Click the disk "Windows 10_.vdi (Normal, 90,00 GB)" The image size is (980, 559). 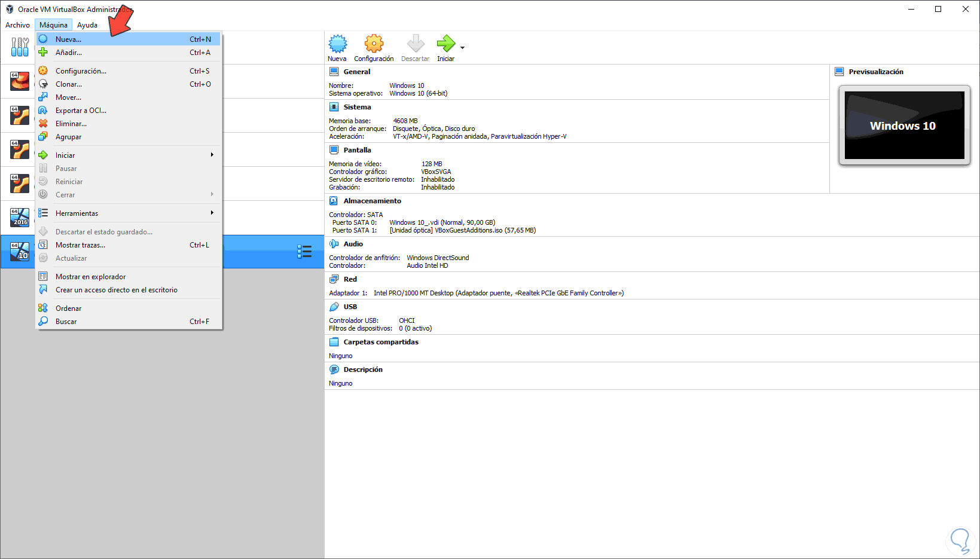(x=442, y=222)
